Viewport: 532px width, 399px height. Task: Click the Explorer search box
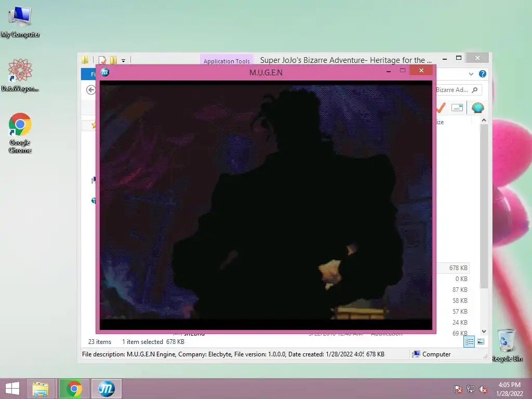459,90
